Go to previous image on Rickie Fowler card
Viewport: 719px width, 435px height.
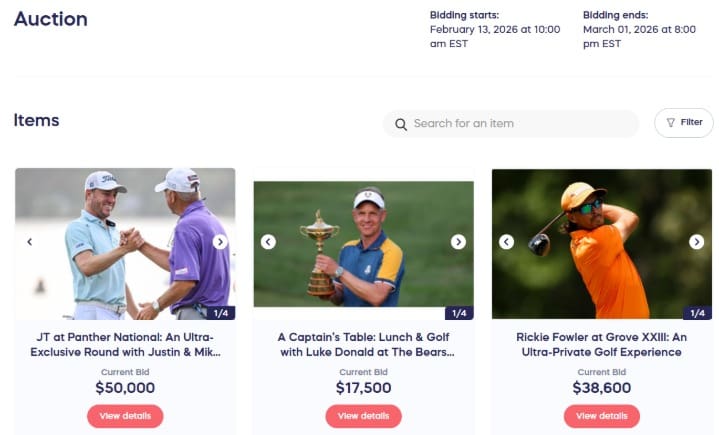tap(506, 242)
